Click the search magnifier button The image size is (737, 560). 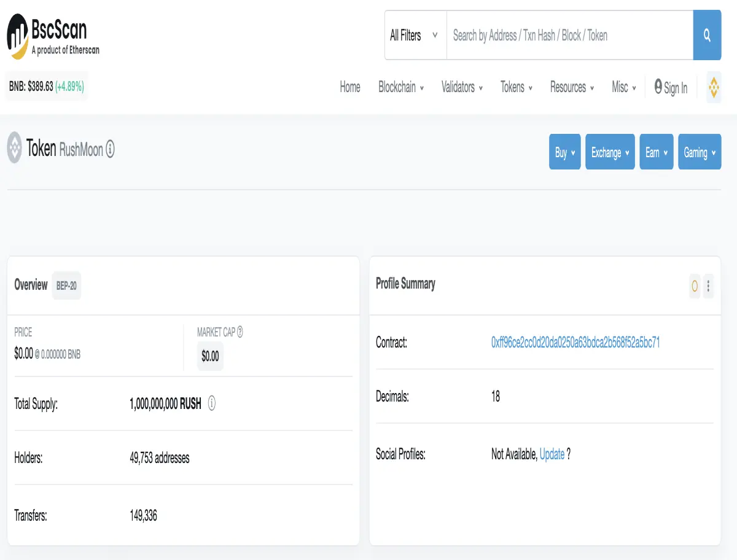tap(707, 35)
